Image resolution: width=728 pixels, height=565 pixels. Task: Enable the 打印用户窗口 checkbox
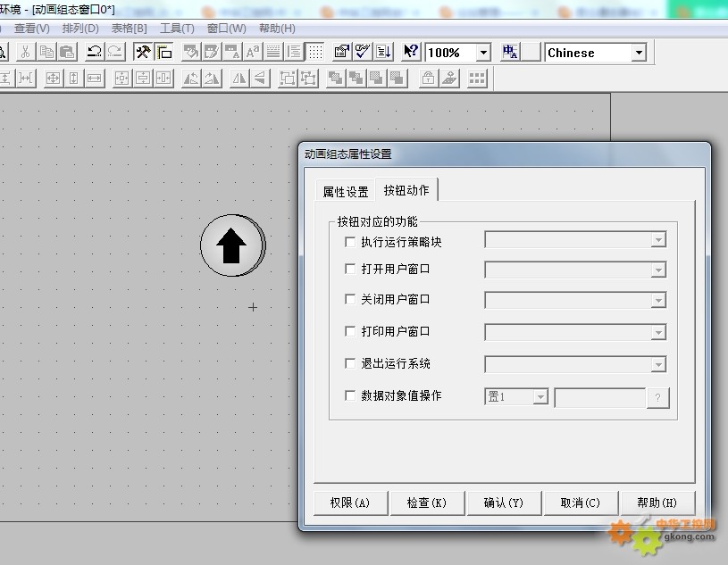pos(350,331)
